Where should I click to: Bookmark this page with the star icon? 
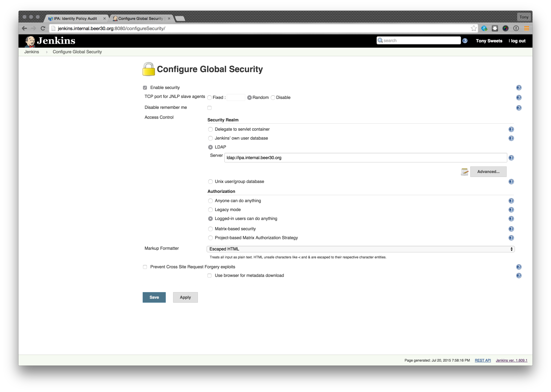(474, 28)
